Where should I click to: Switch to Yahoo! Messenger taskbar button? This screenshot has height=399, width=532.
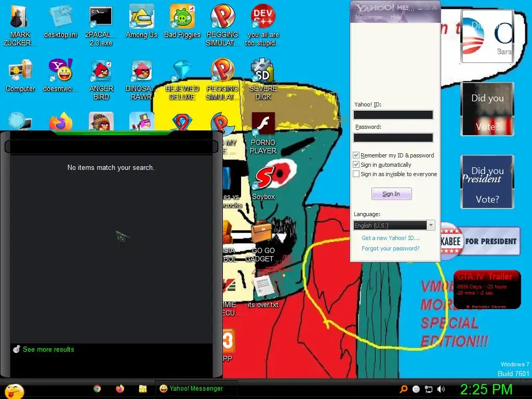coord(196,389)
